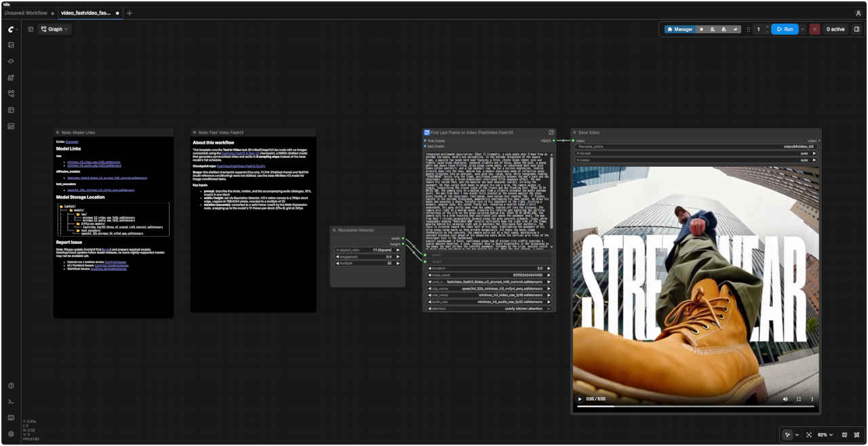The height and width of the screenshot is (446, 868).
Task: Increment the megapixels 0.4 value arrow
Action: click(398, 257)
